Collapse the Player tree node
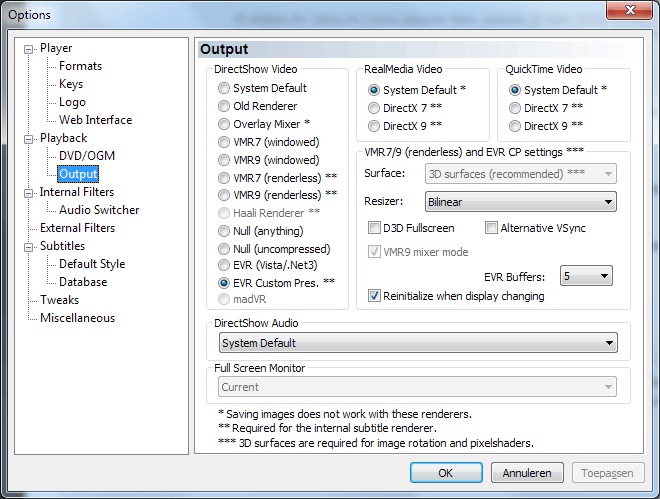 (28, 50)
